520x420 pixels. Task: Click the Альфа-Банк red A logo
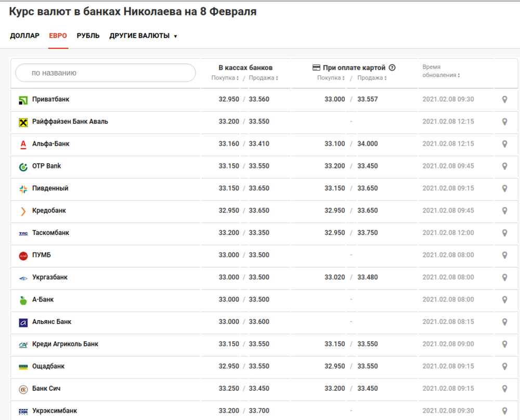pyautogui.click(x=23, y=145)
